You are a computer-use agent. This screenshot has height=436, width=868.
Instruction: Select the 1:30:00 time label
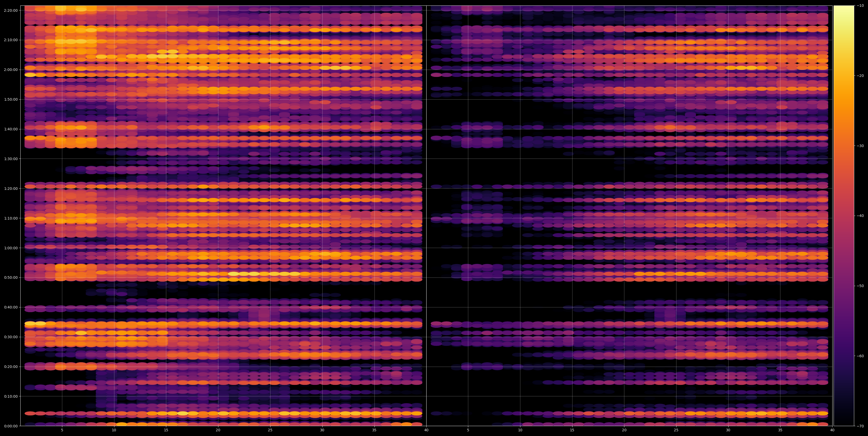tap(10, 159)
